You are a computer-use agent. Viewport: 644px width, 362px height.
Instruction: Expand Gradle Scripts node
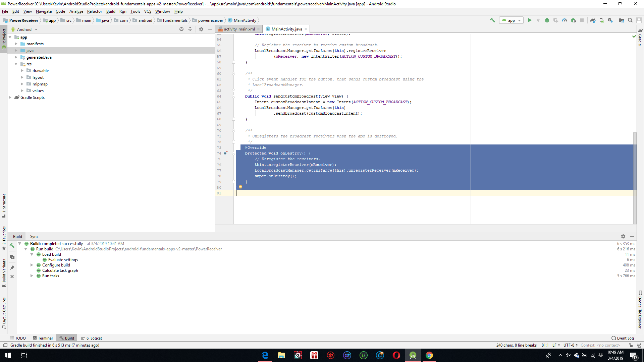pyautogui.click(x=10, y=98)
